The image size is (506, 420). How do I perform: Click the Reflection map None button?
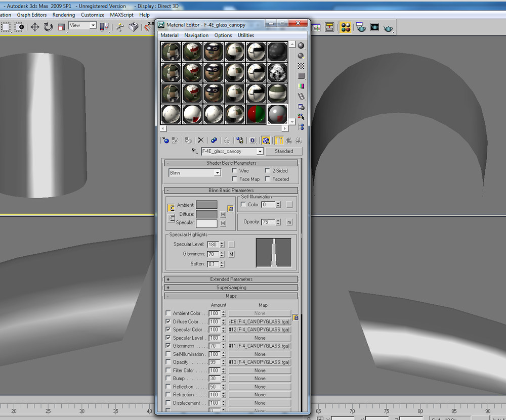click(260, 387)
